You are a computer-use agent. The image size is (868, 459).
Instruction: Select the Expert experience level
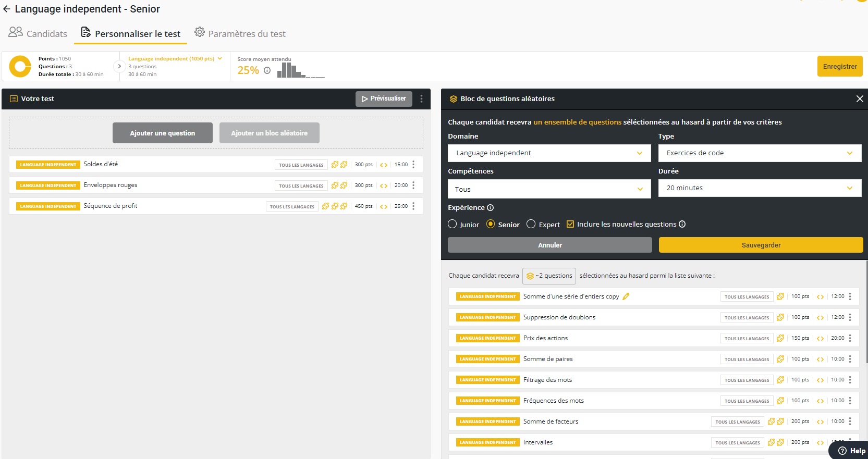531,224
